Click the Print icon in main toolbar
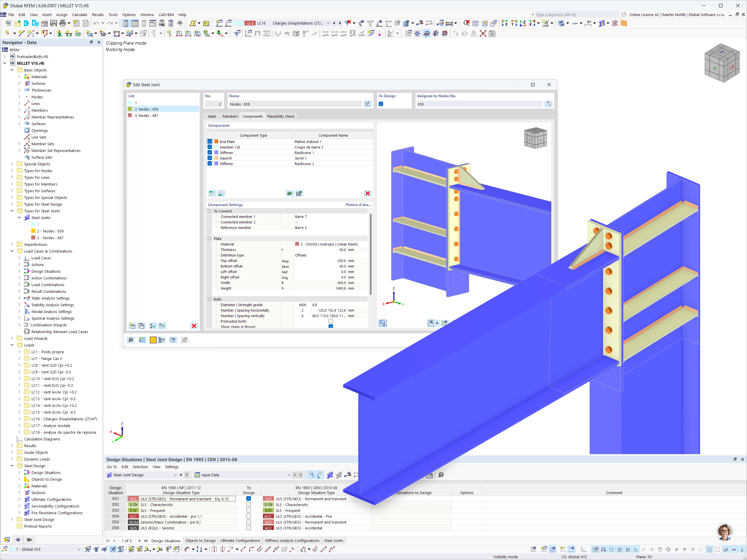 (62, 23)
